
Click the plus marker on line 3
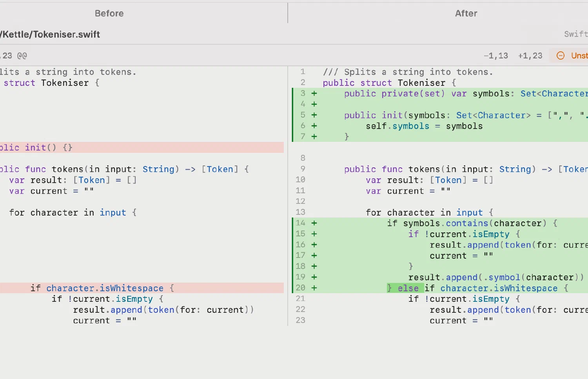tap(314, 93)
